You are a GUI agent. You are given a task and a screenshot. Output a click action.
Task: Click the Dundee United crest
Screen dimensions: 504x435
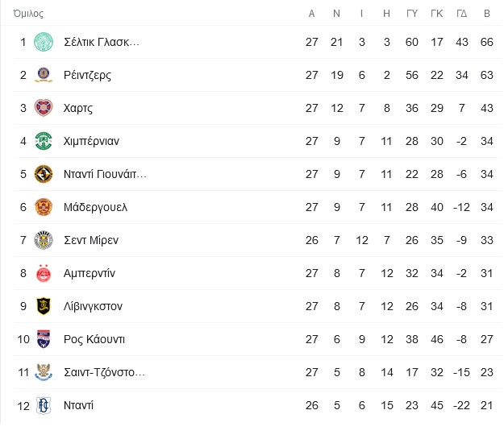coord(44,174)
